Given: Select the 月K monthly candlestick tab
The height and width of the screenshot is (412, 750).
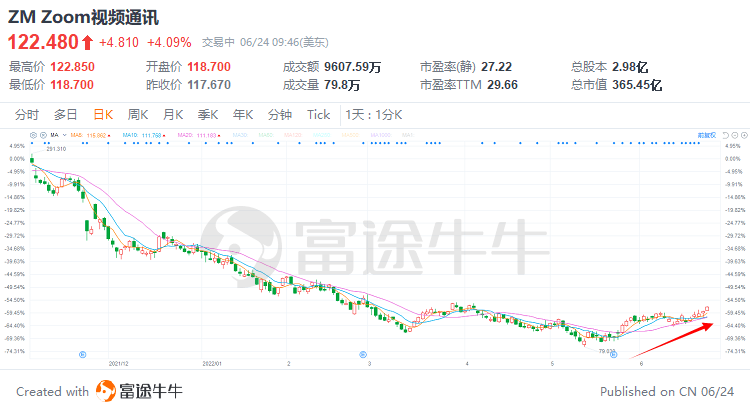Looking at the screenshot, I should pos(173,115).
